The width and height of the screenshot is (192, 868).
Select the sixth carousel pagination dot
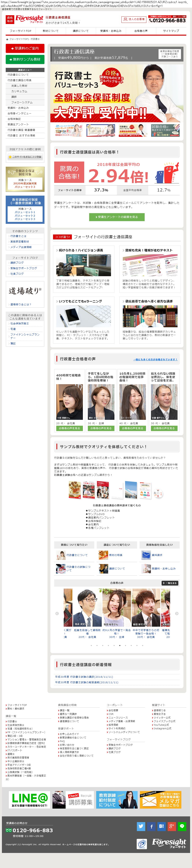pos(119,646)
